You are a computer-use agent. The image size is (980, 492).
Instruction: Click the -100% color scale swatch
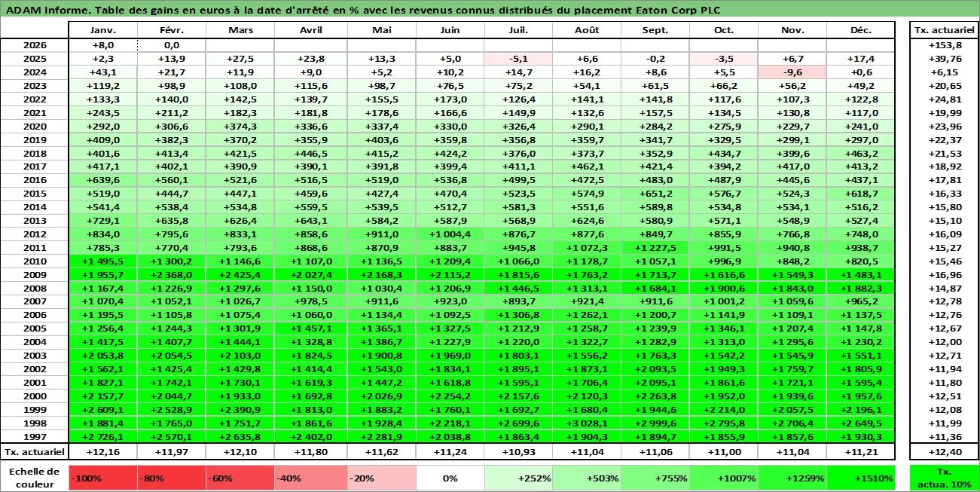(102, 478)
